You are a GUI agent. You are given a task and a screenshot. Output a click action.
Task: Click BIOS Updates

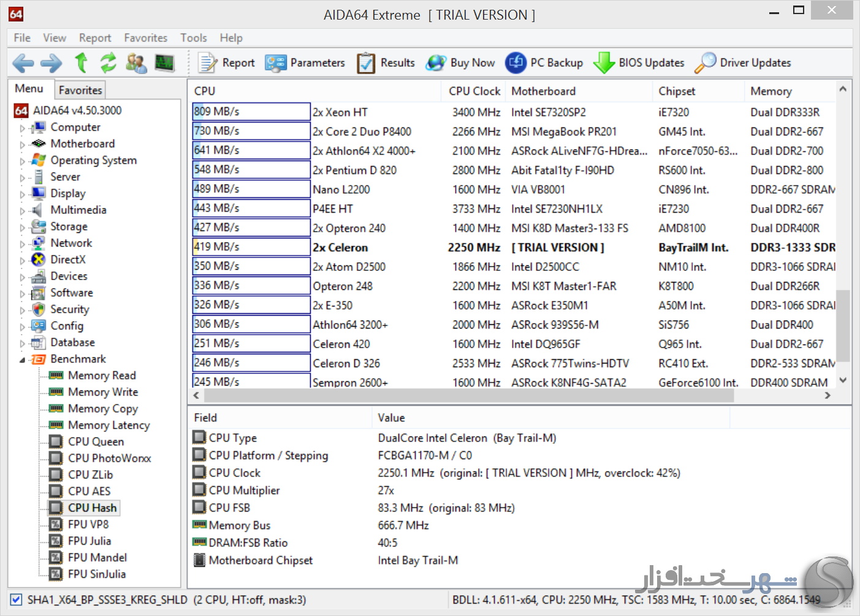638,63
